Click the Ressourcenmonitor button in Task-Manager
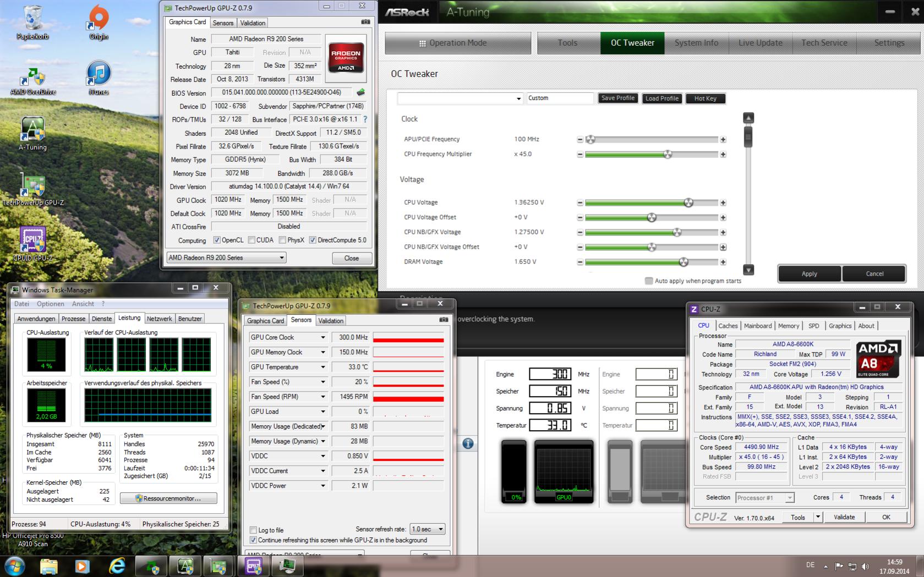The image size is (924, 577). [168, 498]
